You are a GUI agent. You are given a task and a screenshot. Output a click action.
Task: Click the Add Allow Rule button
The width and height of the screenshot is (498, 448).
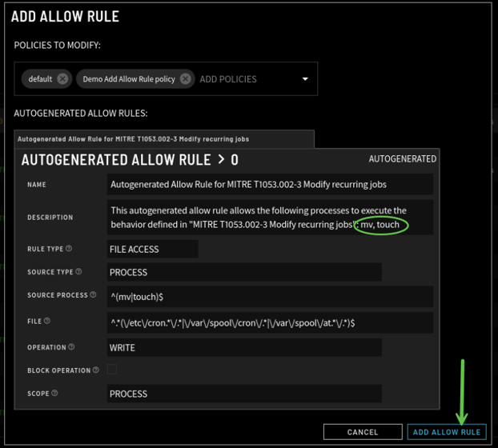(x=447, y=432)
